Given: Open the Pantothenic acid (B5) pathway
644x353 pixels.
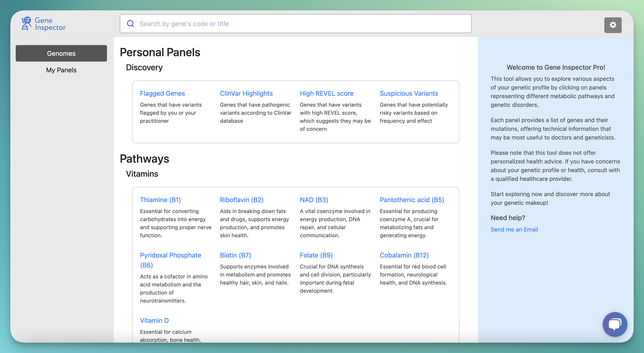Looking at the screenshot, I should point(412,200).
